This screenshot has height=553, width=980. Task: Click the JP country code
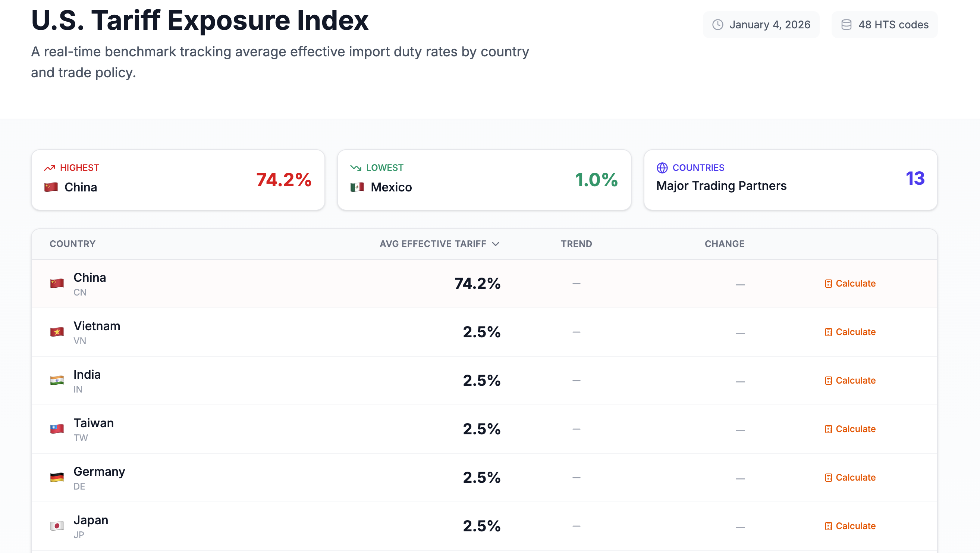click(79, 535)
